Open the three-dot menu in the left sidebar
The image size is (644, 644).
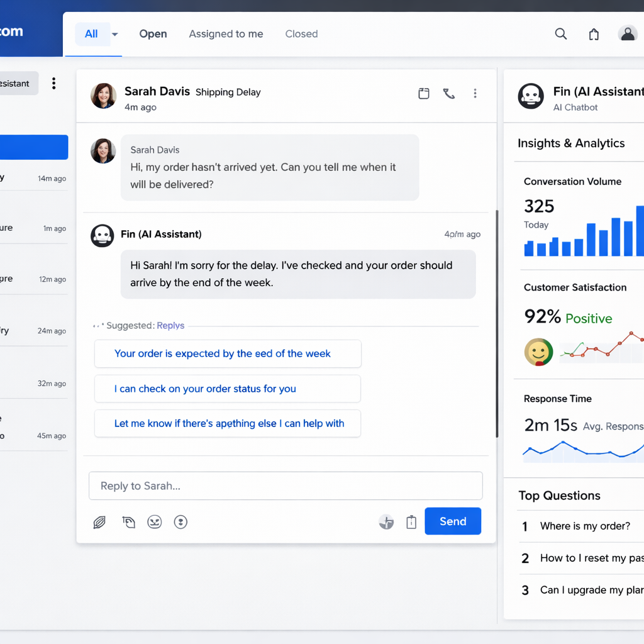tap(54, 83)
